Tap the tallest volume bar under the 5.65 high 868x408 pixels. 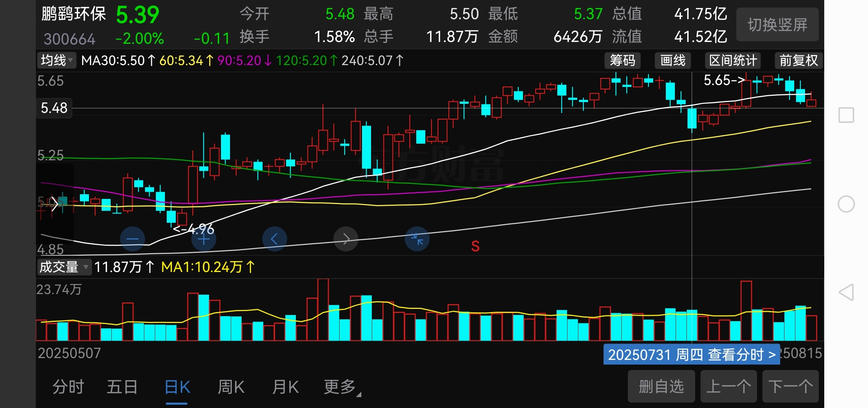point(746,311)
